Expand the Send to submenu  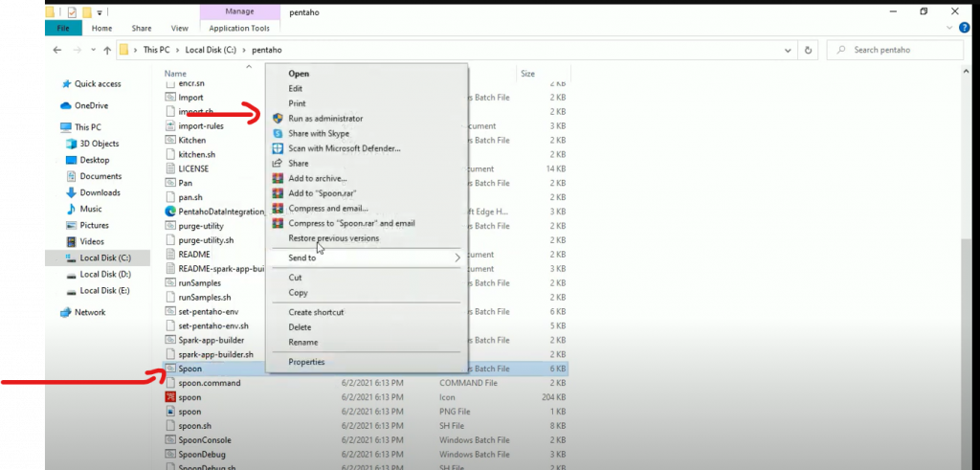pyautogui.click(x=367, y=257)
